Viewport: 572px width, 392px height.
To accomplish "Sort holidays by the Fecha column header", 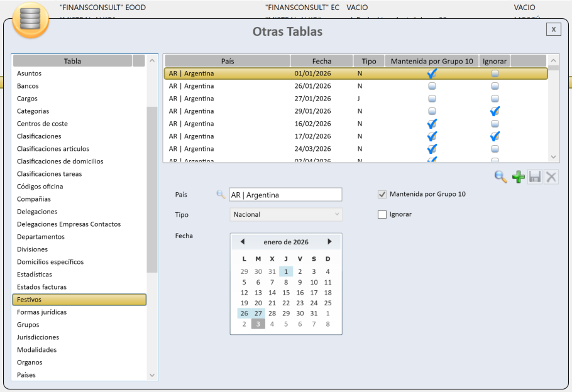I will coord(321,61).
